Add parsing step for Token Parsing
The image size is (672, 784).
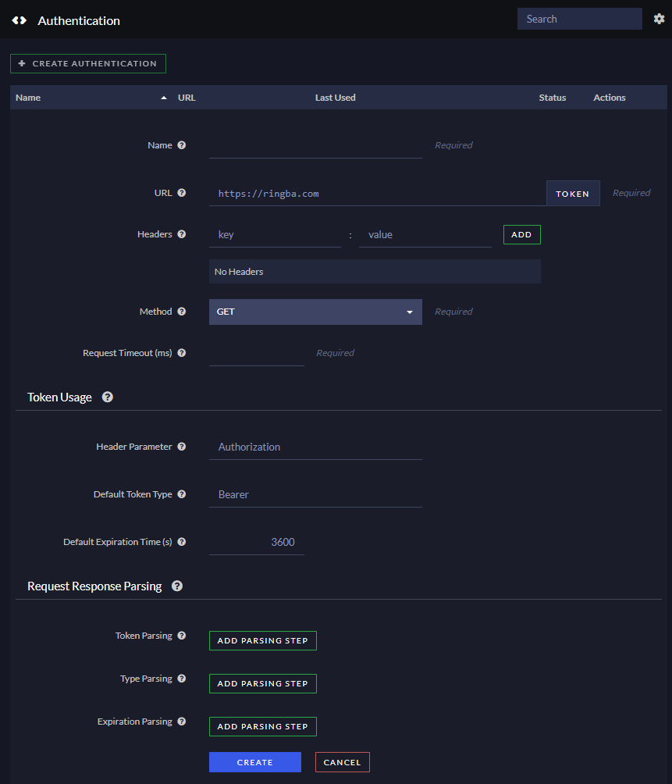click(x=263, y=640)
